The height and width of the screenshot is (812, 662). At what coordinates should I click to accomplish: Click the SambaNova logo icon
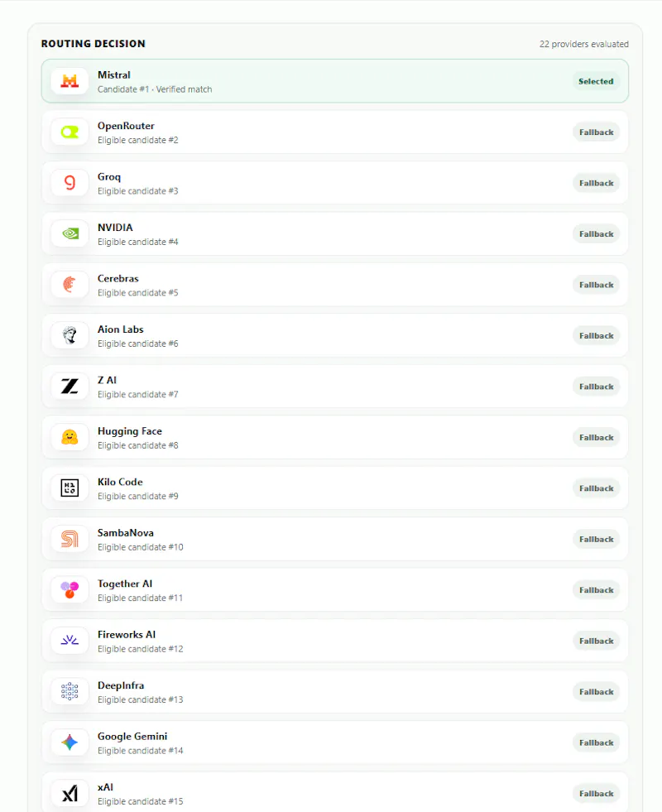click(70, 539)
